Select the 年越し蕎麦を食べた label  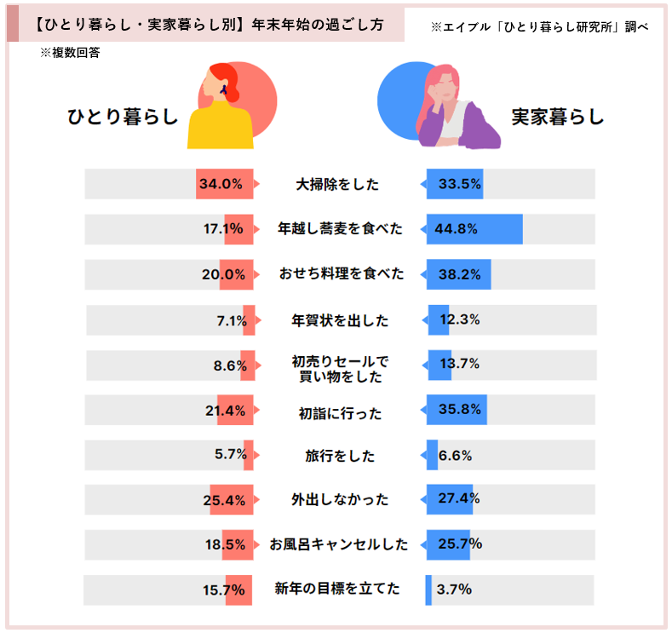pos(340,229)
